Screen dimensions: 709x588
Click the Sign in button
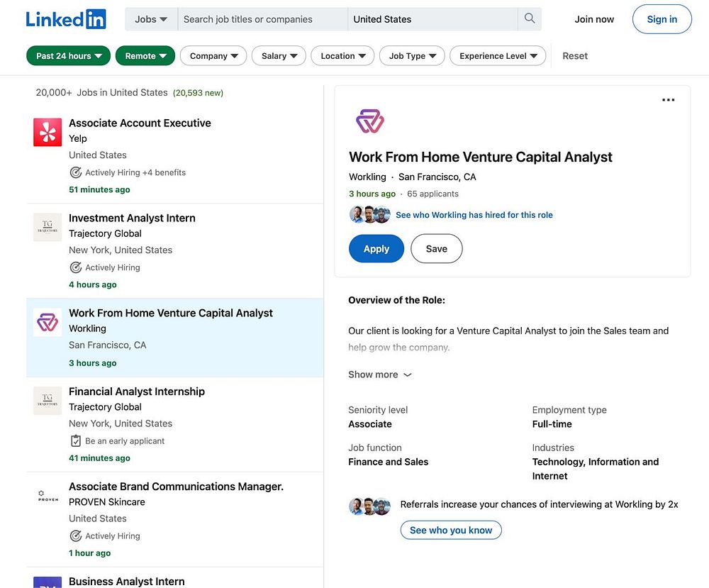point(661,19)
